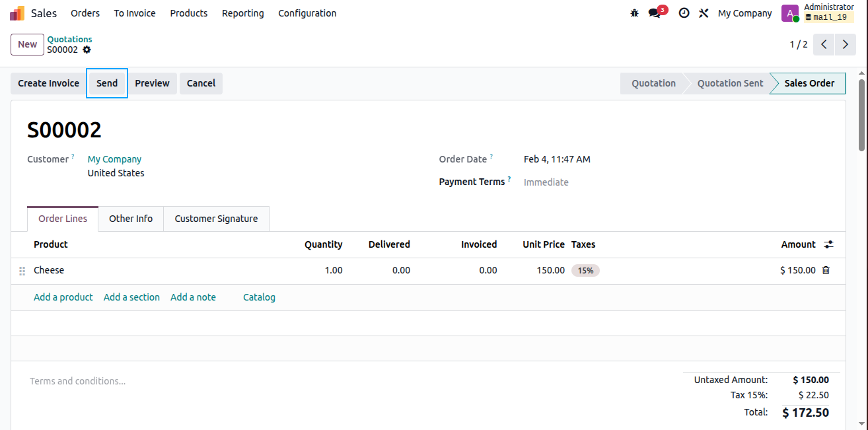Click the Invoiced column header
Screen dimensions: 868x430
point(479,244)
